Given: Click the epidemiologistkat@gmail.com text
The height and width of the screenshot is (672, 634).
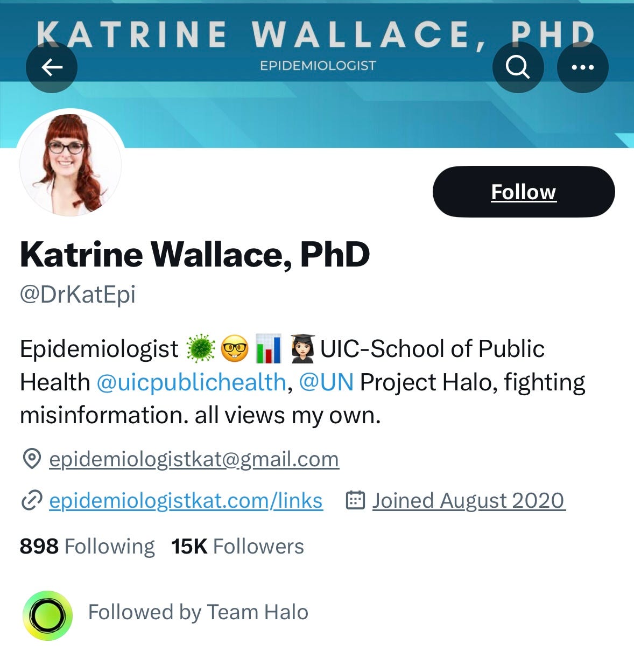Looking at the screenshot, I should pos(194,459).
